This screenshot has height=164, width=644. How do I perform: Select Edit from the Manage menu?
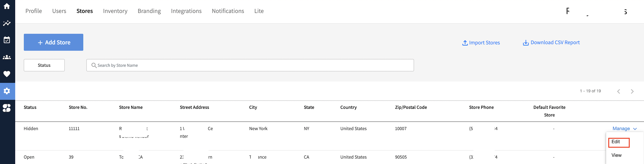point(616,142)
